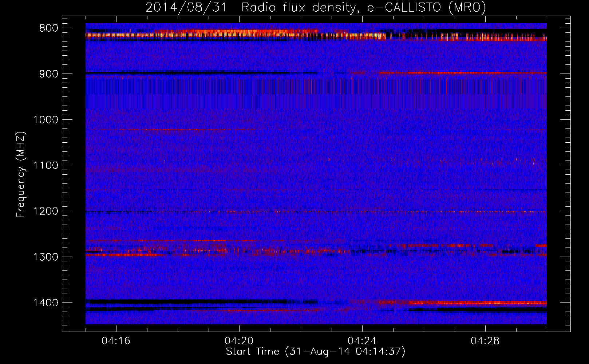
Task: Click the 1000 frequency tick label
Action: pyautogui.click(x=46, y=120)
